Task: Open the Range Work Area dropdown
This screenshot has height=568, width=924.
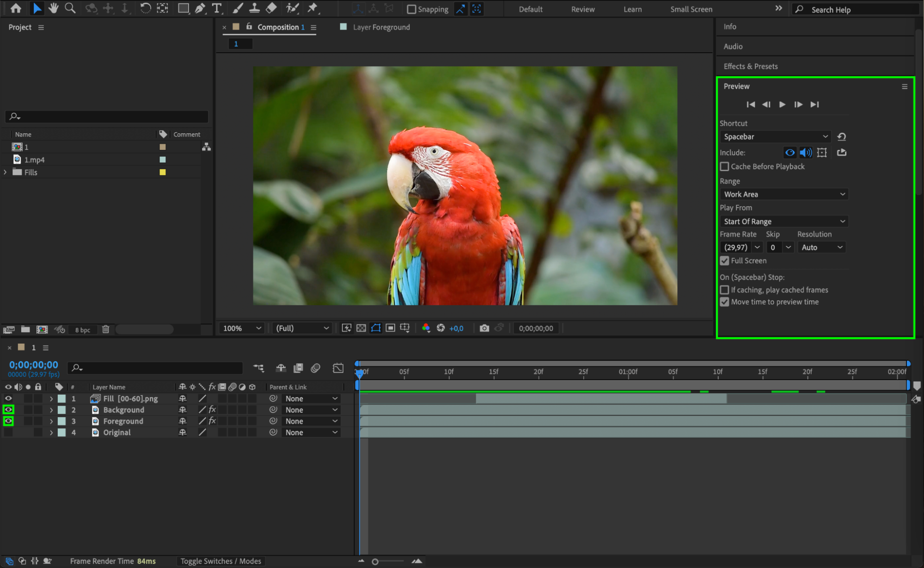Action: (784, 194)
